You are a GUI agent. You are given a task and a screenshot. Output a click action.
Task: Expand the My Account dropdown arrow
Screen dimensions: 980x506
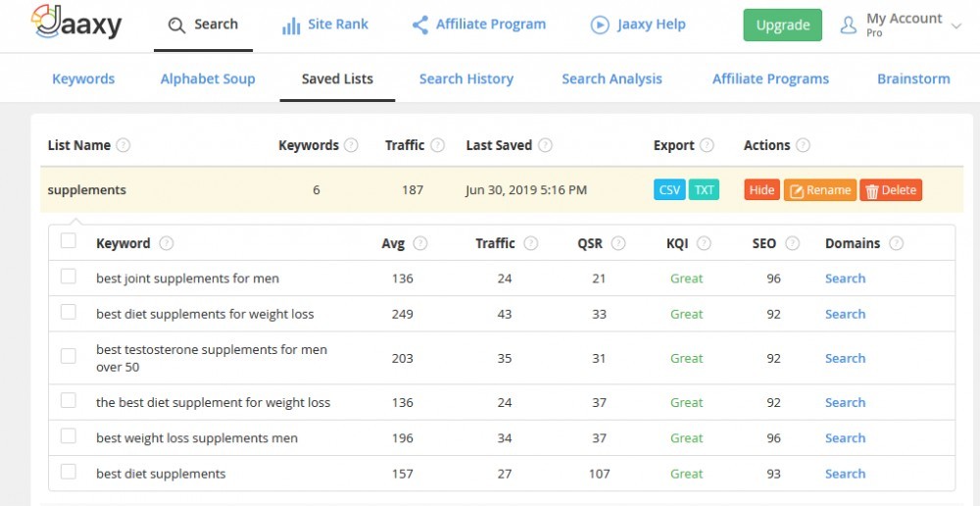pyautogui.click(x=955, y=25)
